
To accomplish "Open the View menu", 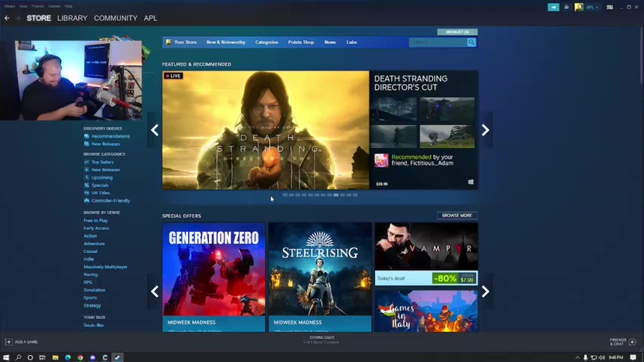I will click(23, 6).
